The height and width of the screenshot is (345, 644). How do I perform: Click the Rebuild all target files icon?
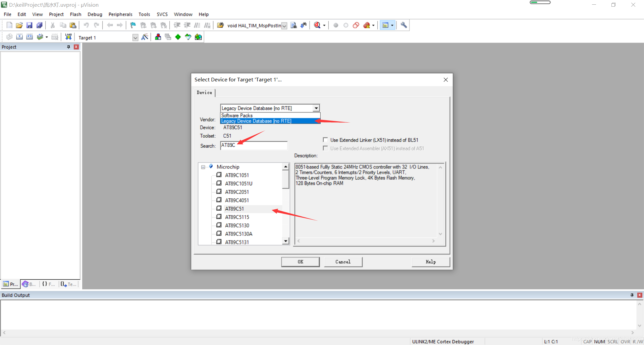pos(30,37)
